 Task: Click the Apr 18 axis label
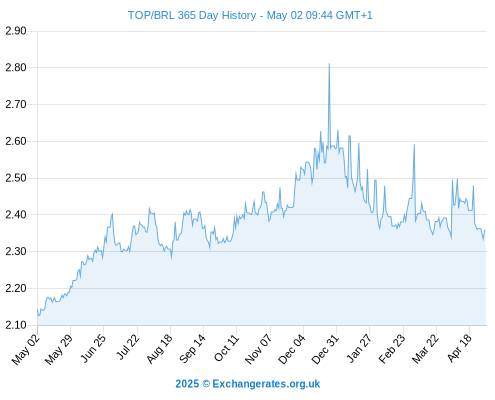point(460,348)
